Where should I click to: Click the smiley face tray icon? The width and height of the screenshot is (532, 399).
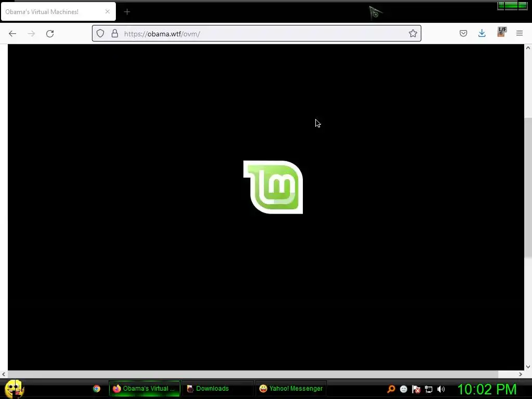click(403, 389)
